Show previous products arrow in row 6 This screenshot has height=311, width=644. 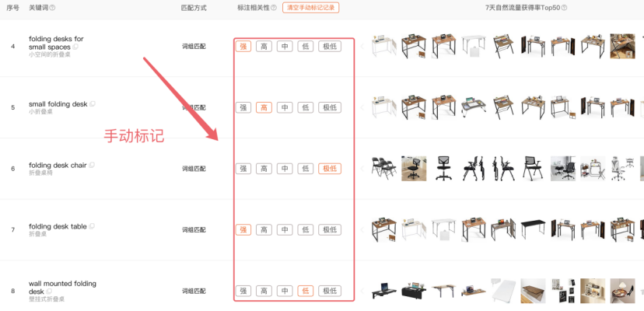[x=362, y=169]
